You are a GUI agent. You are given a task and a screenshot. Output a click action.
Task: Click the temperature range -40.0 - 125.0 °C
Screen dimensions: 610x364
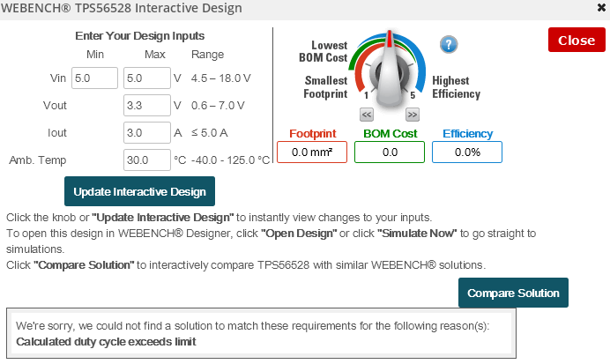click(x=231, y=160)
